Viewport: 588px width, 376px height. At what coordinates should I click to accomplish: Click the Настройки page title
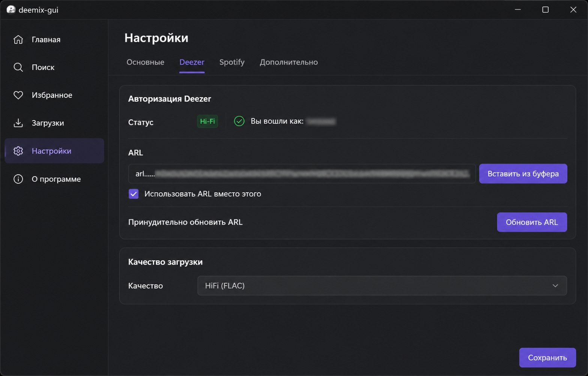(x=156, y=38)
